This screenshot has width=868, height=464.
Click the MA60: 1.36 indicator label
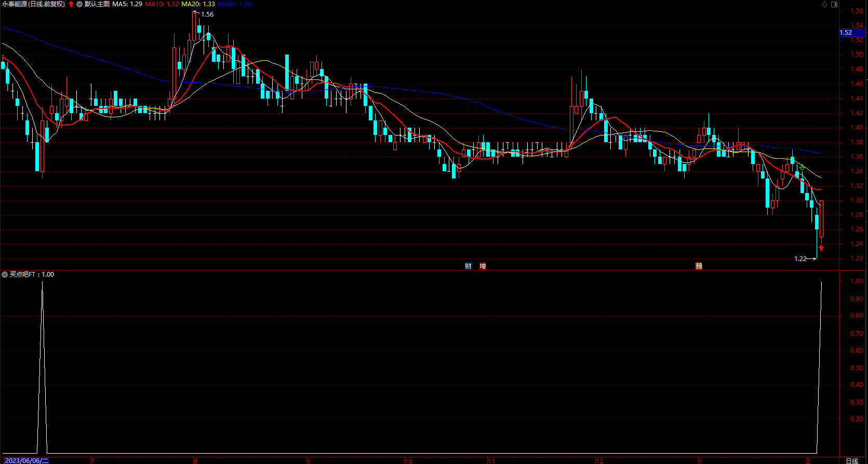coord(234,4)
